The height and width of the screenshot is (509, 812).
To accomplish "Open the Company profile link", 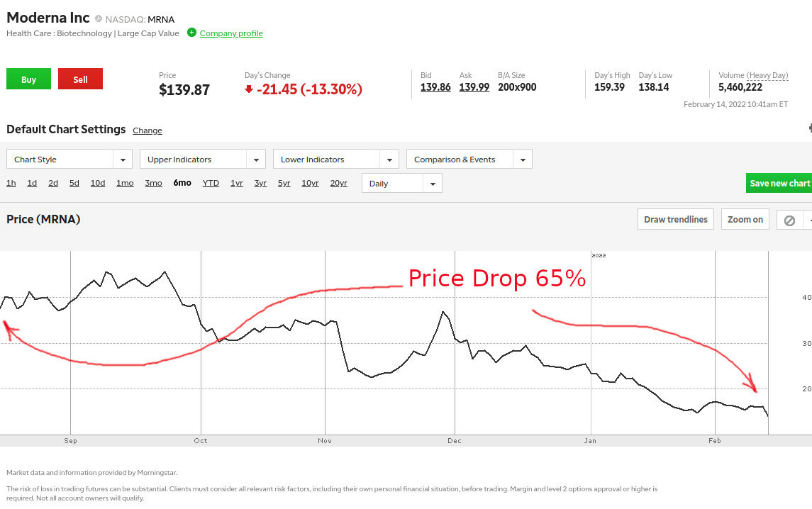I will tap(231, 33).
